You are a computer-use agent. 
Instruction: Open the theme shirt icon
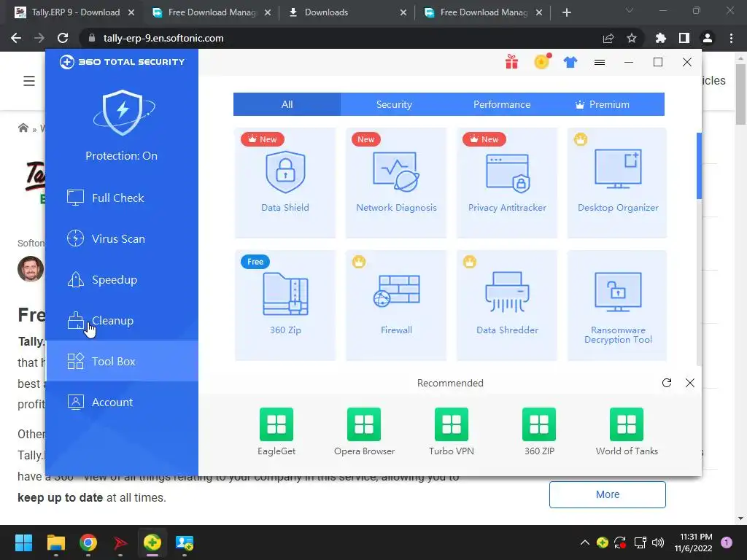point(570,63)
